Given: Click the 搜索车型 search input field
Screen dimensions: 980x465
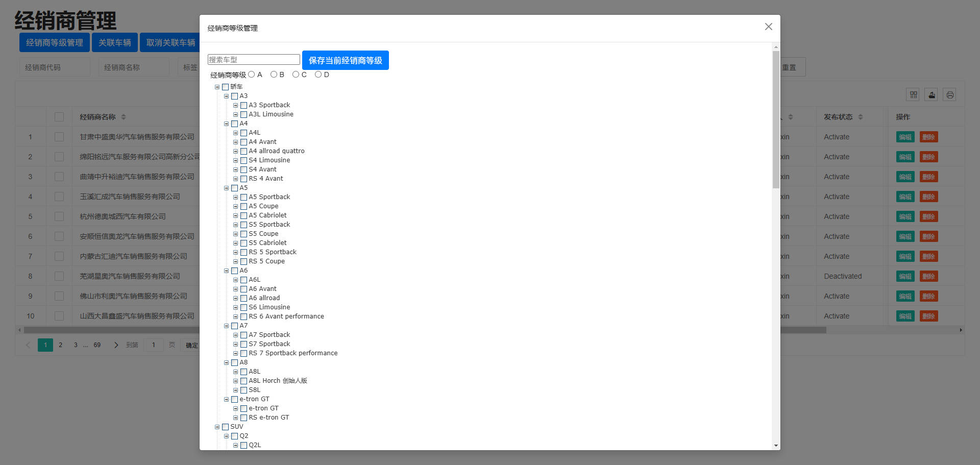Looking at the screenshot, I should click(254, 60).
